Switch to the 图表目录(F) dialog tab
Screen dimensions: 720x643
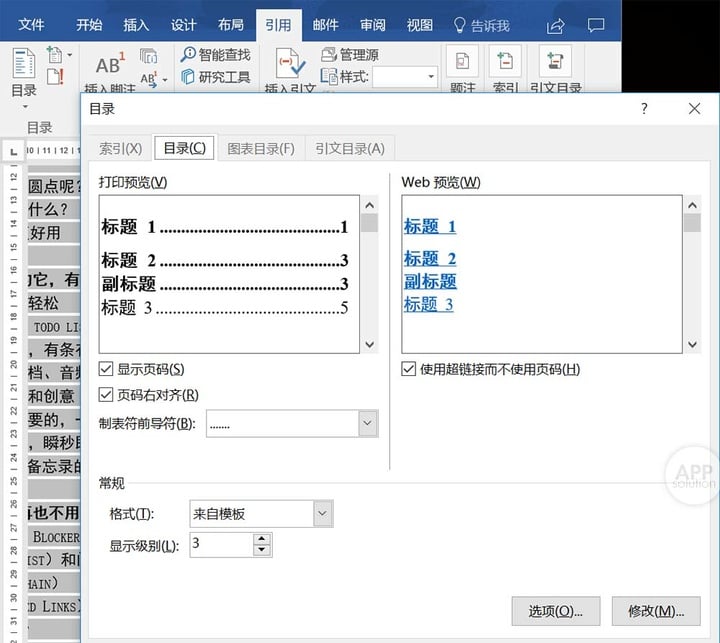pos(261,148)
